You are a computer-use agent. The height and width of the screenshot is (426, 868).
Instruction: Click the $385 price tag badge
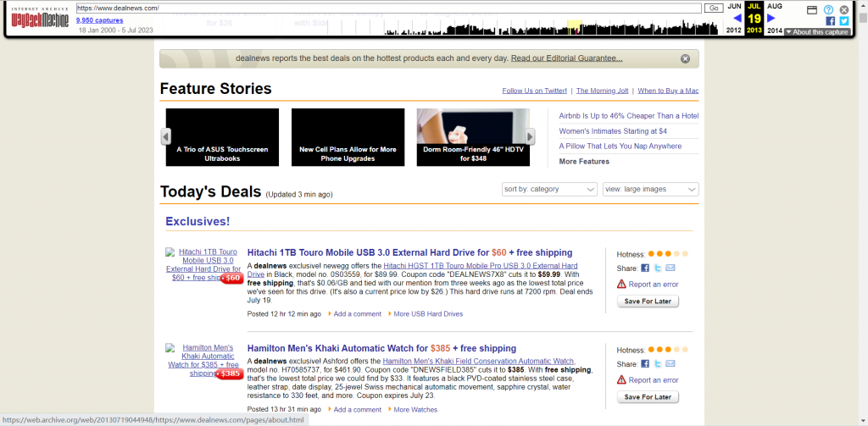pos(230,374)
